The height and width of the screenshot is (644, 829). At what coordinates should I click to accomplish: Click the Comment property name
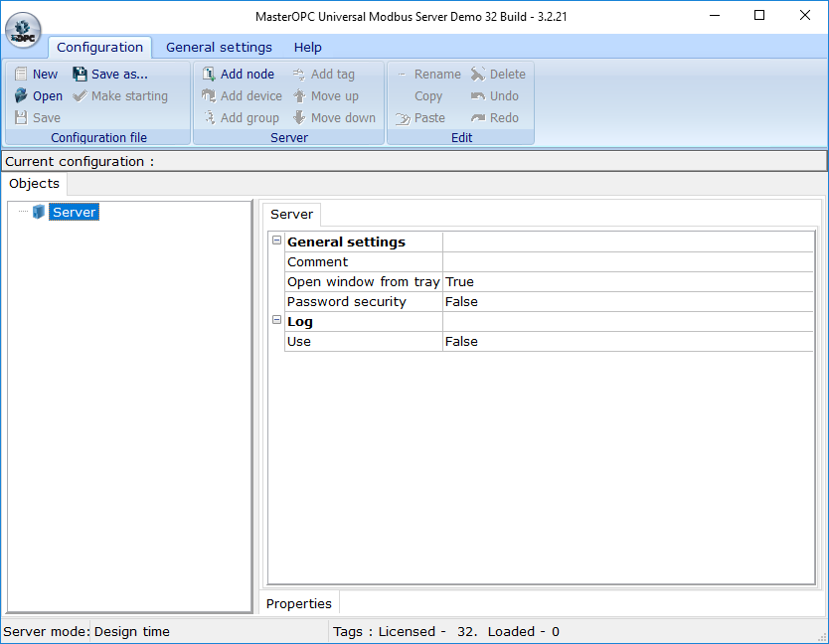(318, 262)
